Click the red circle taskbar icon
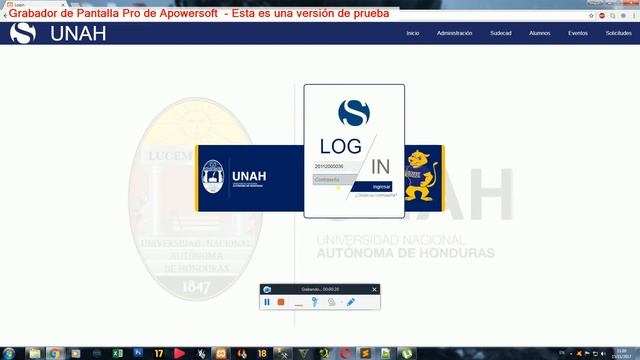 (x=345, y=353)
